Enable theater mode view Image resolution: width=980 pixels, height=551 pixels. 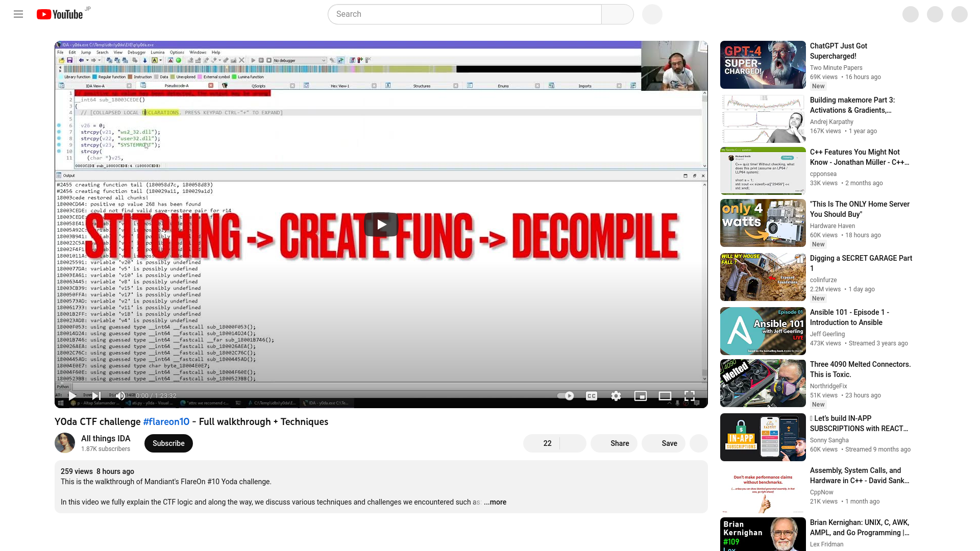point(665,396)
